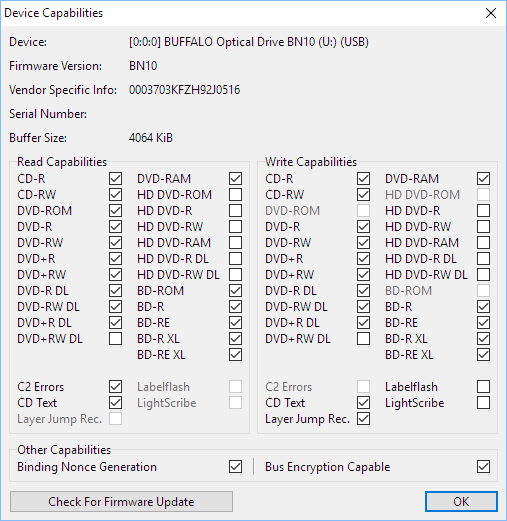Viewport: 507px width, 521px height.
Task: Toggle Binding Nonce Generation checkbox
Action: click(235, 467)
